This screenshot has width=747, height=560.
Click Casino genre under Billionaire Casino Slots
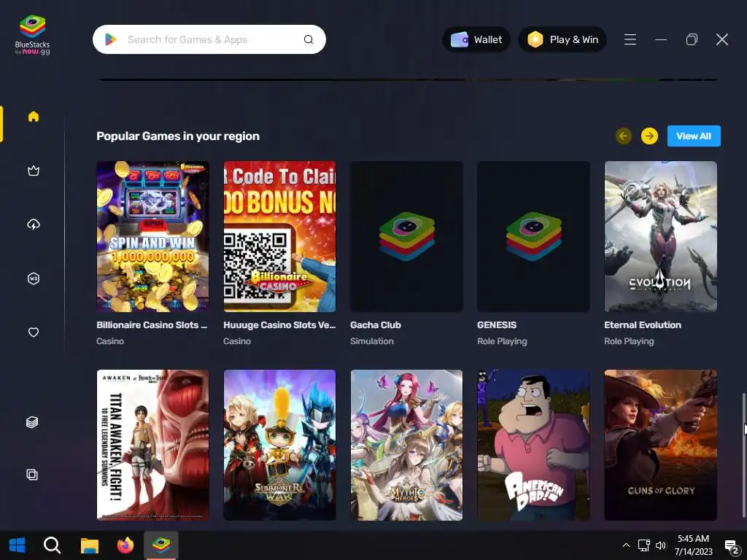click(110, 341)
